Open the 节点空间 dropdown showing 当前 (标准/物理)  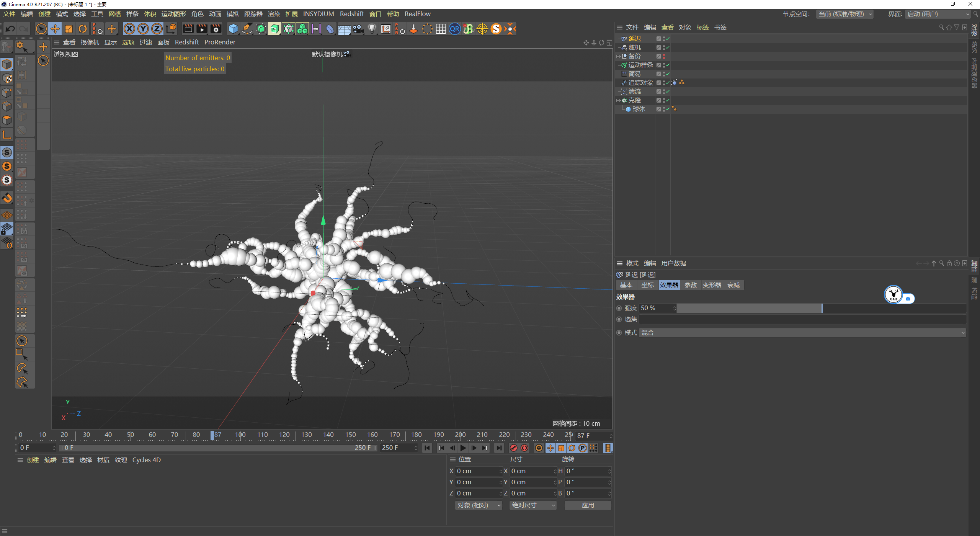tap(845, 14)
